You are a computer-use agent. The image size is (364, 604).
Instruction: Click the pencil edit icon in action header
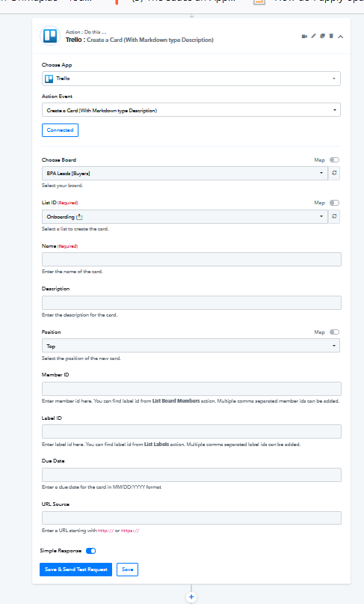pyautogui.click(x=314, y=36)
